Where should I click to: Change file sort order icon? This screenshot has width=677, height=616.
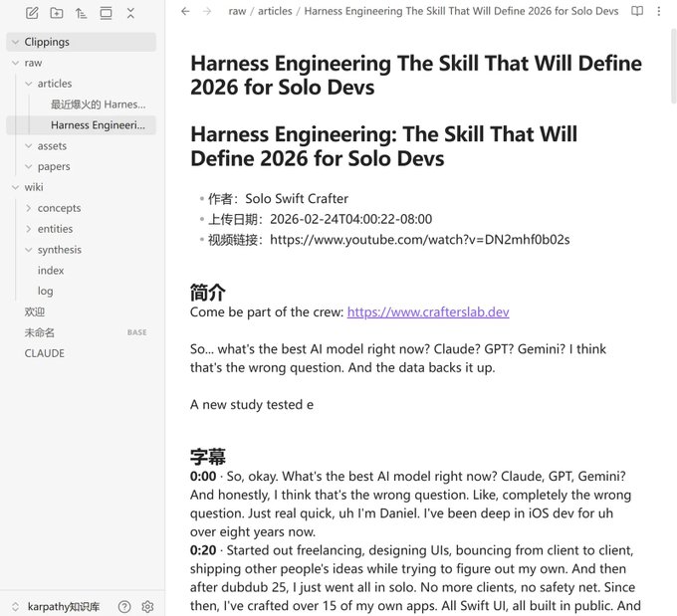pos(81,13)
